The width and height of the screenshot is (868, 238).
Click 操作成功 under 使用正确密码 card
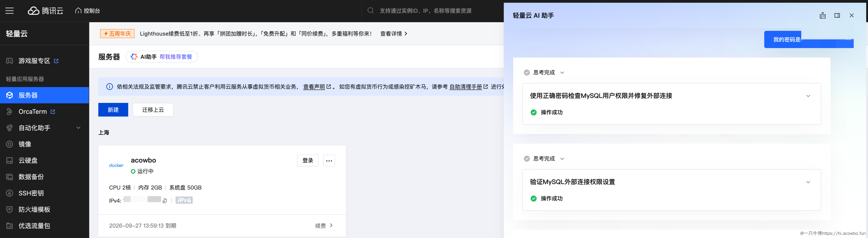click(547, 113)
